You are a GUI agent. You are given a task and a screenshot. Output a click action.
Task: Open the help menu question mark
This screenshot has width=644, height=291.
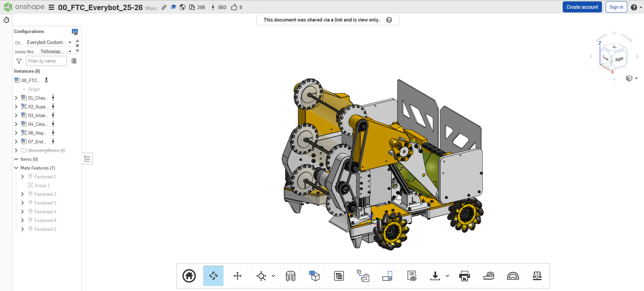pyautogui.click(x=634, y=7)
